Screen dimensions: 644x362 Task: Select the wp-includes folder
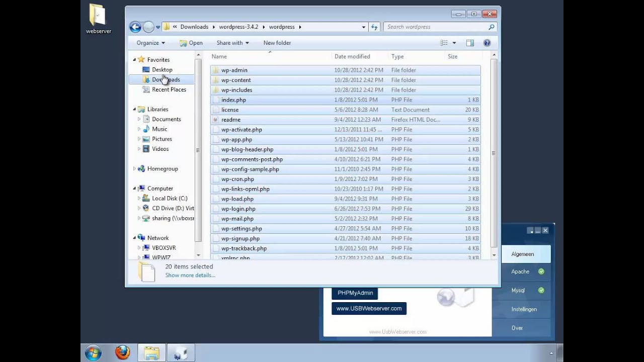345,90
